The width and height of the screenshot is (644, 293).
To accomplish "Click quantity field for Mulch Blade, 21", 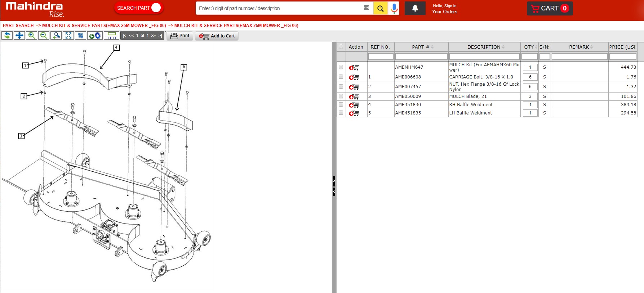I will (530, 96).
